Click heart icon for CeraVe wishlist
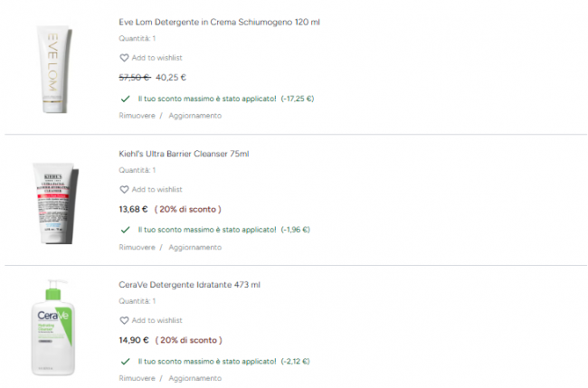 point(124,320)
